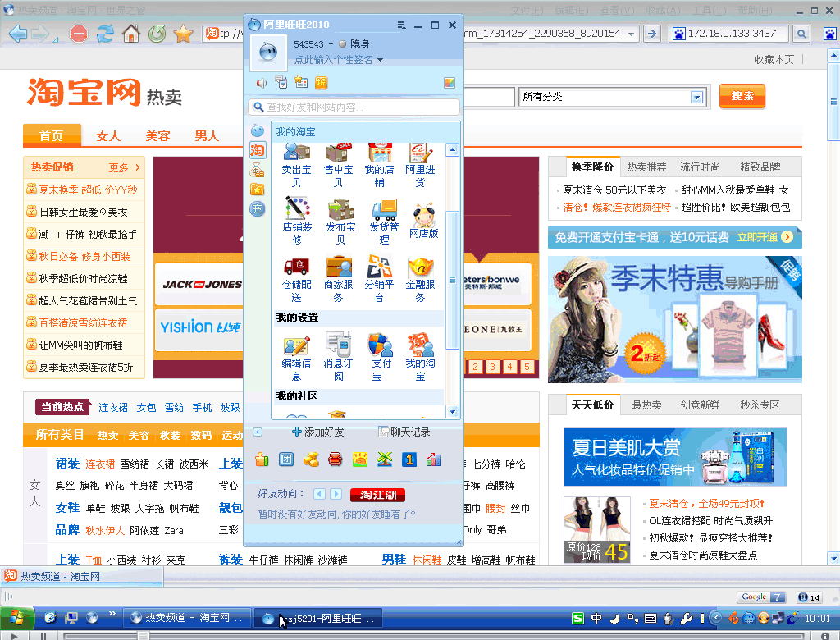The width and height of the screenshot is (840, 640).
Task: Click the red 淘江湖 button
Action: [x=377, y=495]
